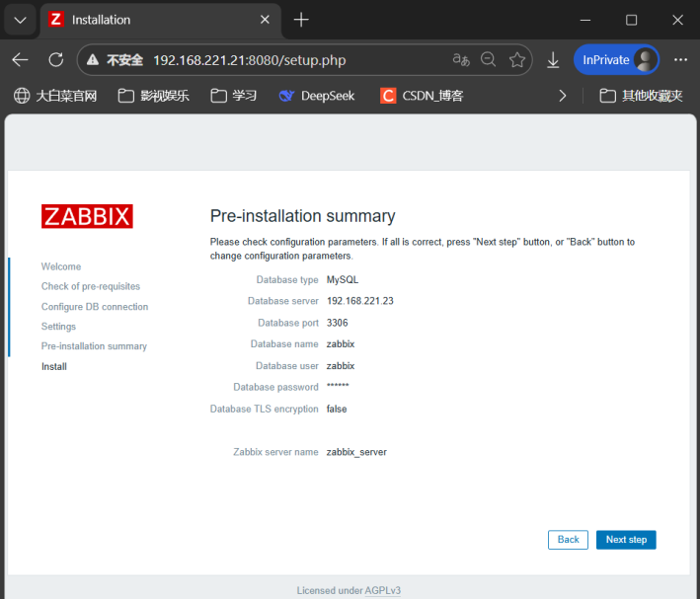
Task: Select the Install step
Action: (x=54, y=366)
